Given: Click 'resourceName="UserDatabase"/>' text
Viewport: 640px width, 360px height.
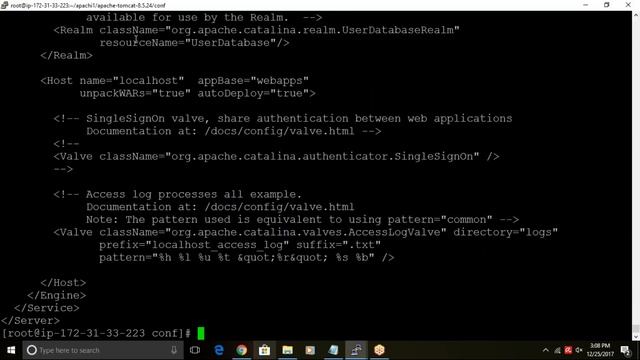Looking at the screenshot, I should pyautogui.click(x=194, y=43).
